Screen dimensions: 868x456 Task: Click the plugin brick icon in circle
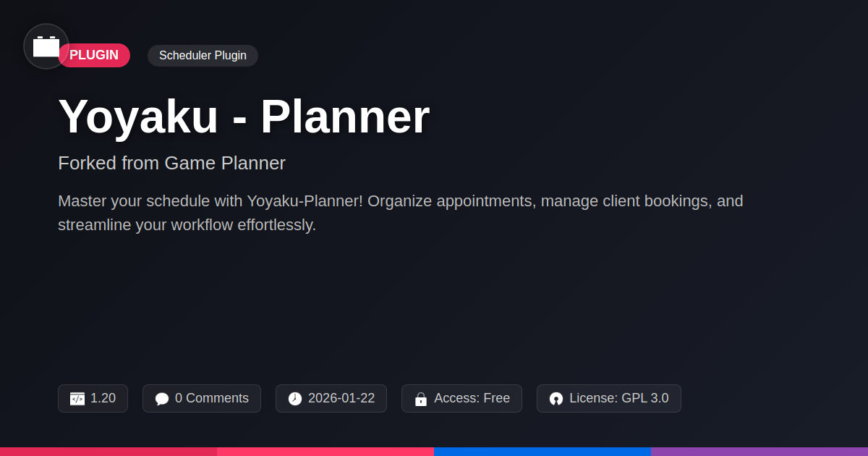coord(46,46)
